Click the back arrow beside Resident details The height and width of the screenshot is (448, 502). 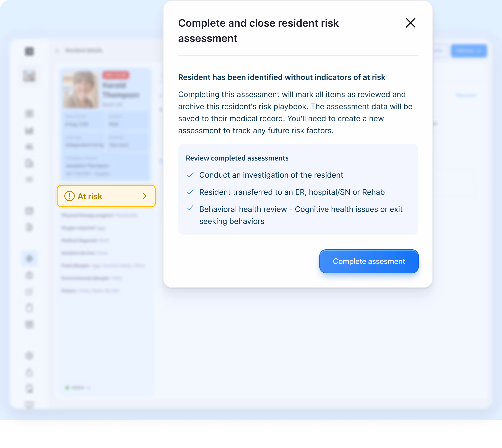point(57,50)
